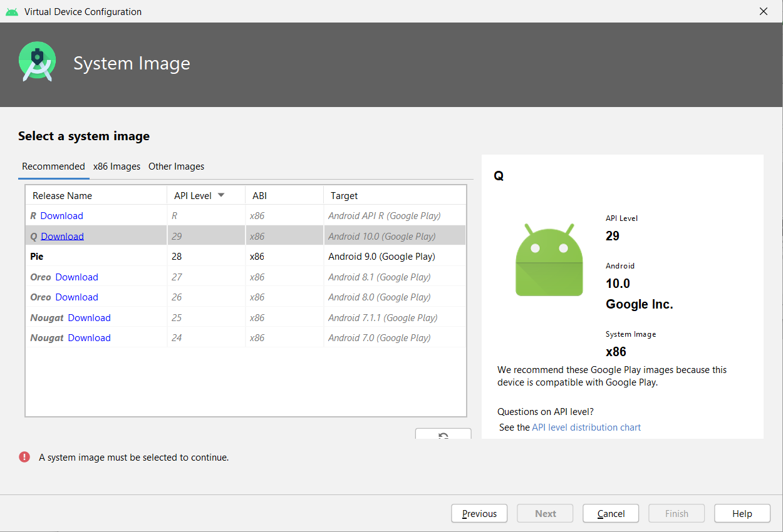Image resolution: width=783 pixels, height=532 pixels.
Task: Switch to the x86 Images tab
Action: point(117,166)
